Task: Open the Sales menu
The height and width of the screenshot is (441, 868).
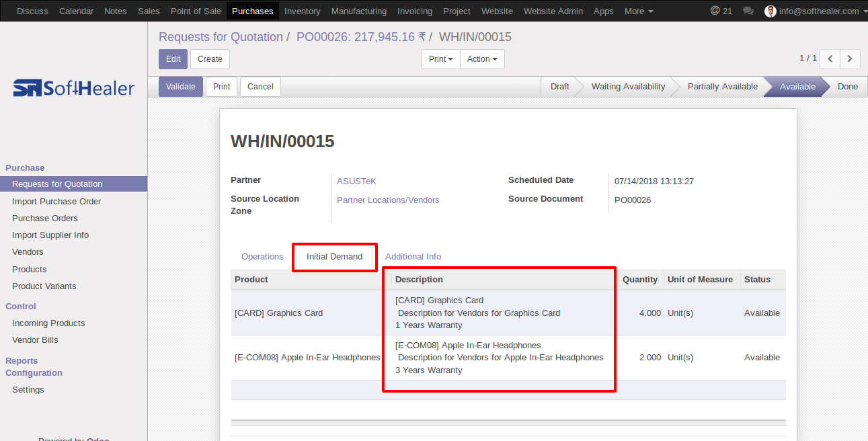Action: 149,11
